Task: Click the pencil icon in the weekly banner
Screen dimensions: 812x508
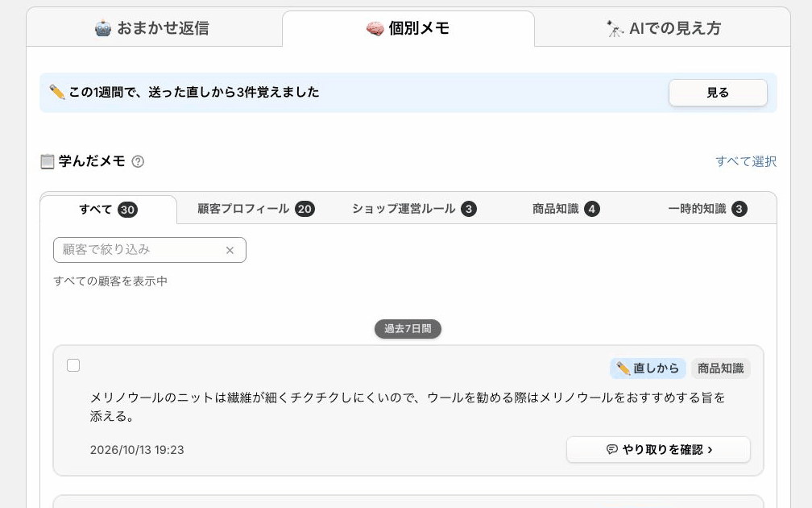Action: click(57, 92)
